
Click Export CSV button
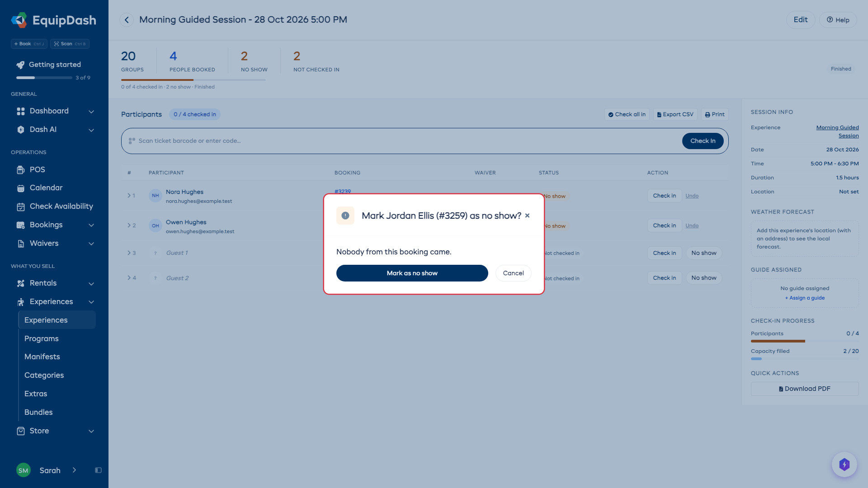click(x=675, y=114)
